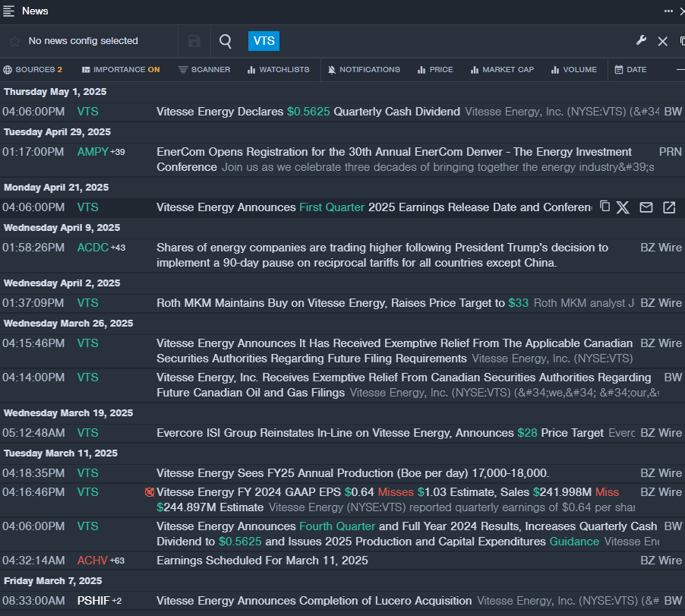
Task: Click the PSHIF ticker symbol
Action: [93, 600]
